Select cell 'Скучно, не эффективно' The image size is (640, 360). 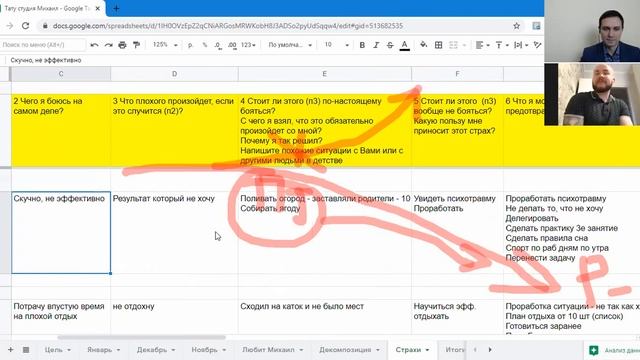61,233
